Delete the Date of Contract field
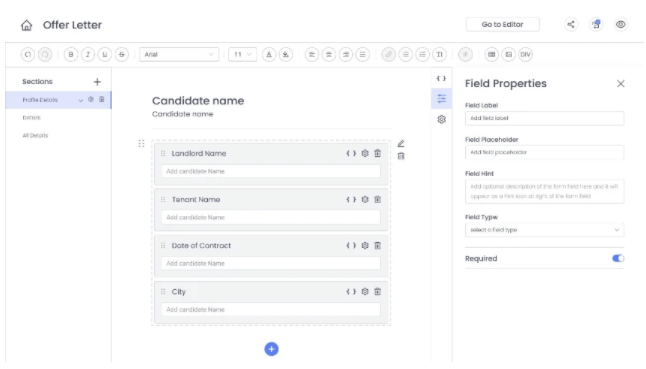This screenshot has height=369, width=646. (x=377, y=245)
